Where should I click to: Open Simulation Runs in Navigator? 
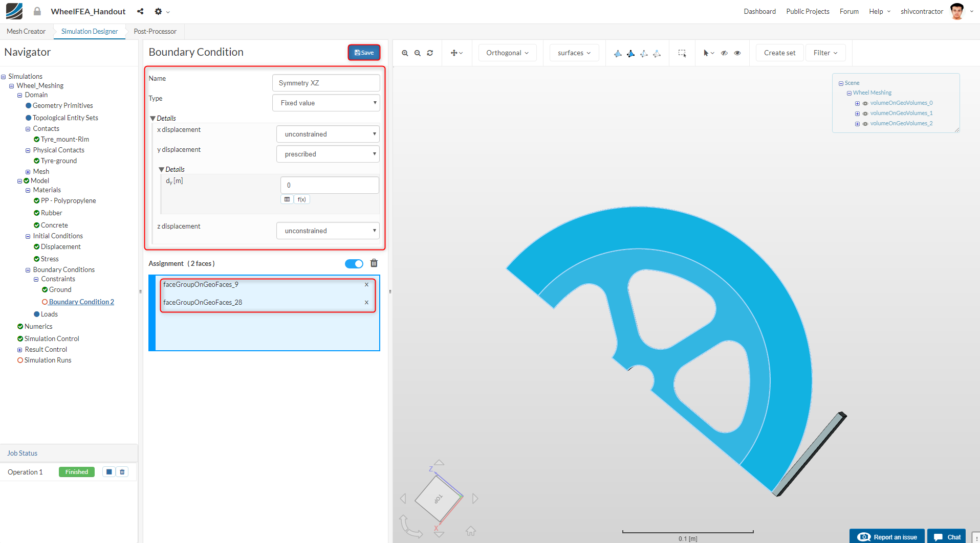click(x=48, y=360)
